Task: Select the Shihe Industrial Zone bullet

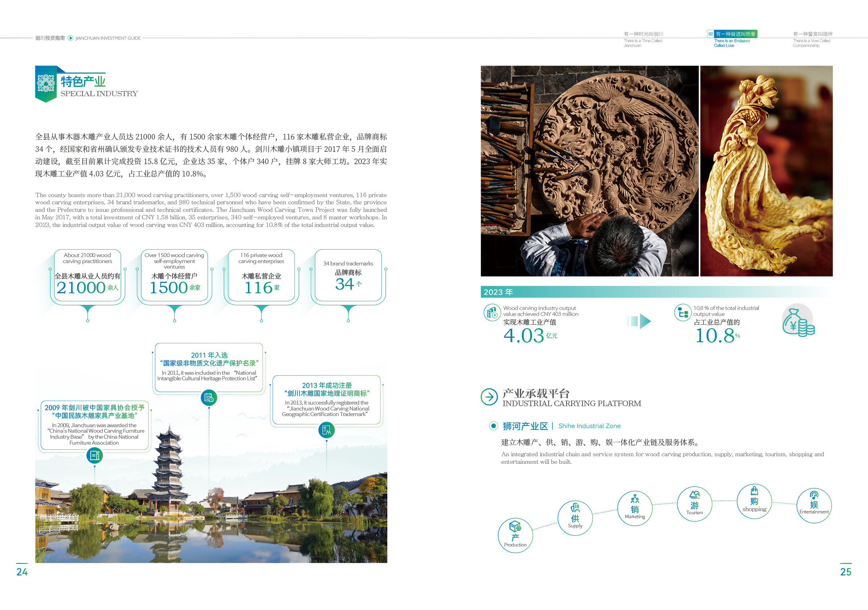Action: [x=493, y=426]
